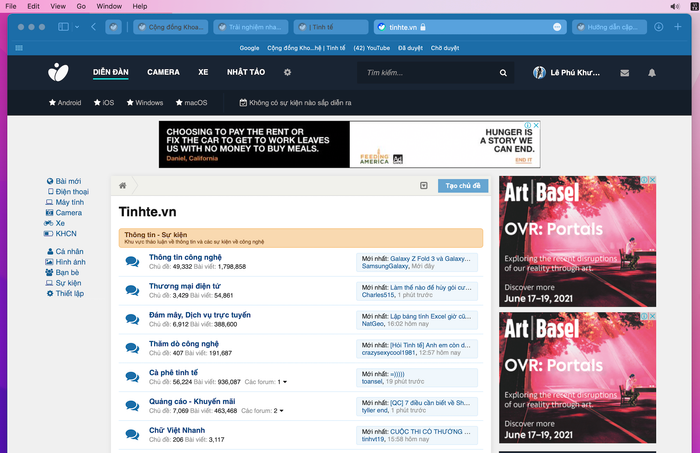Click the Tinhte logo in the header
The height and width of the screenshot is (453, 700).
(x=59, y=72)
